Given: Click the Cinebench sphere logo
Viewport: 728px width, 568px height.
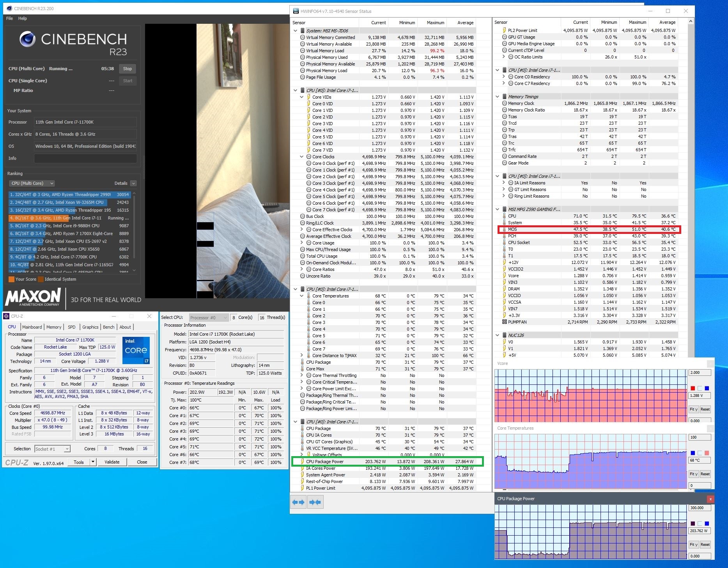Looking at the screenshot, I should point(28,39).
